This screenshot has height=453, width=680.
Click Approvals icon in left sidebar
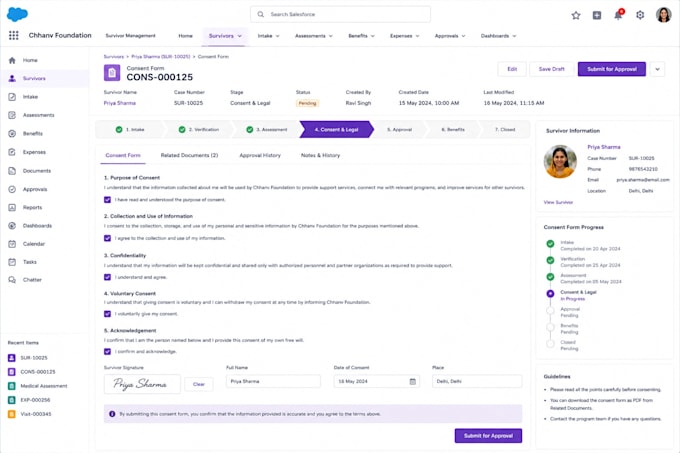click(12, 189)
